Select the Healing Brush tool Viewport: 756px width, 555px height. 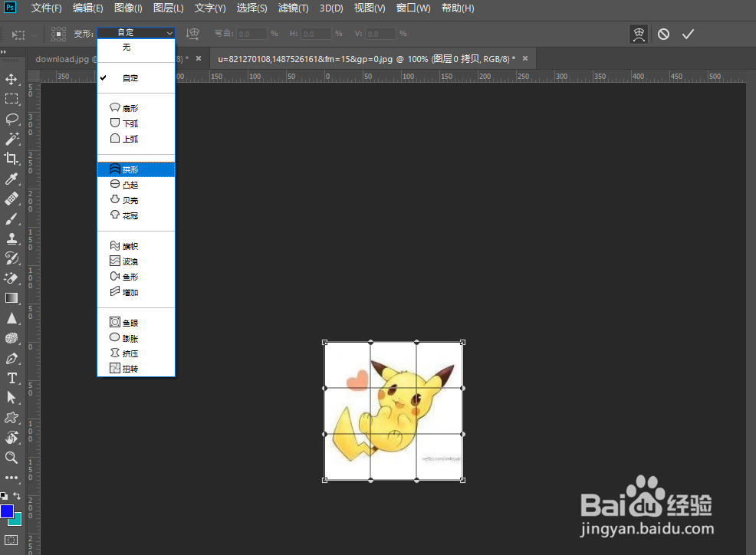(x=12, y=199)
